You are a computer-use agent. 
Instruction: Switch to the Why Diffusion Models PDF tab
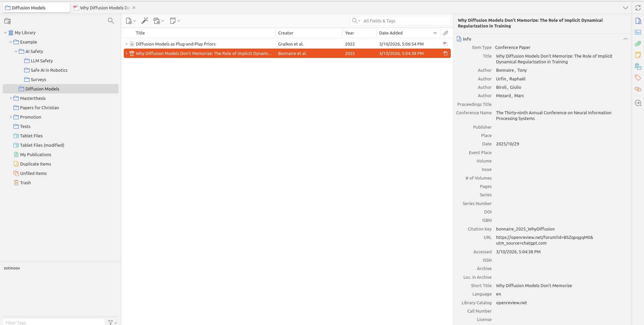tap(104, 8)
